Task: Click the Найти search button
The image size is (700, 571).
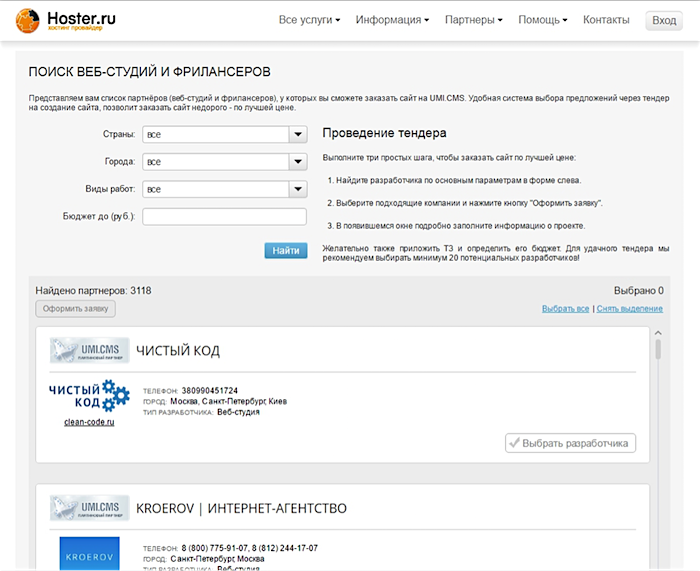Action: pos(286,250)
